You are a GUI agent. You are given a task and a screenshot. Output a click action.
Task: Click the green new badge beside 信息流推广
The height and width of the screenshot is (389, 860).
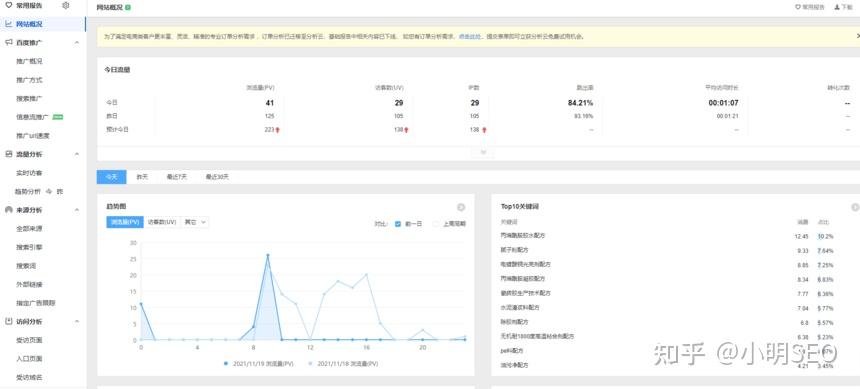(x=58, y=117)
